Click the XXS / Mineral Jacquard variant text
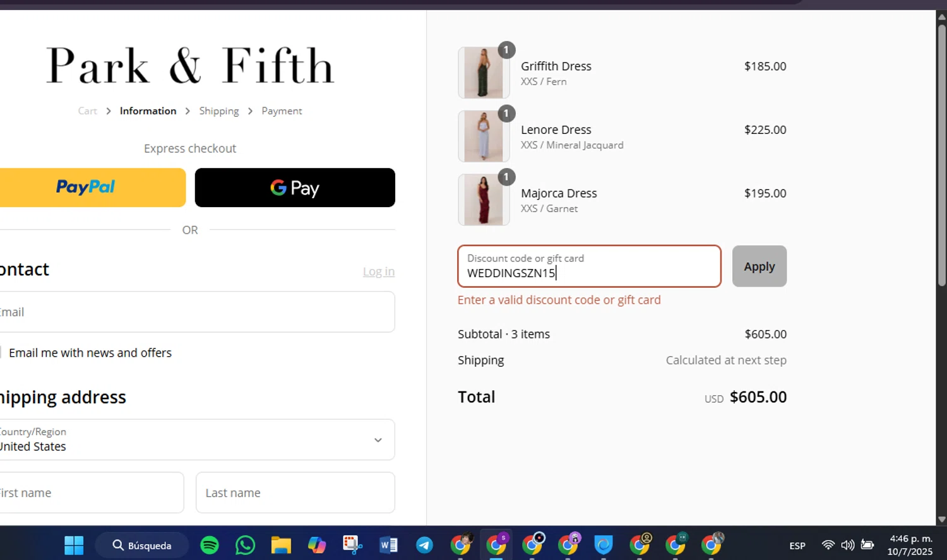The image size is (947, 560). click(572, 145)
